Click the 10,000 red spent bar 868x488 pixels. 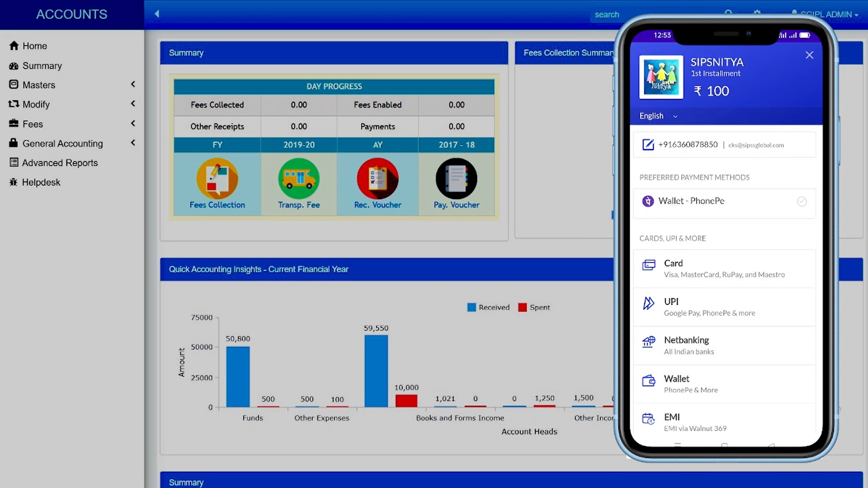(x=406, y=401)
